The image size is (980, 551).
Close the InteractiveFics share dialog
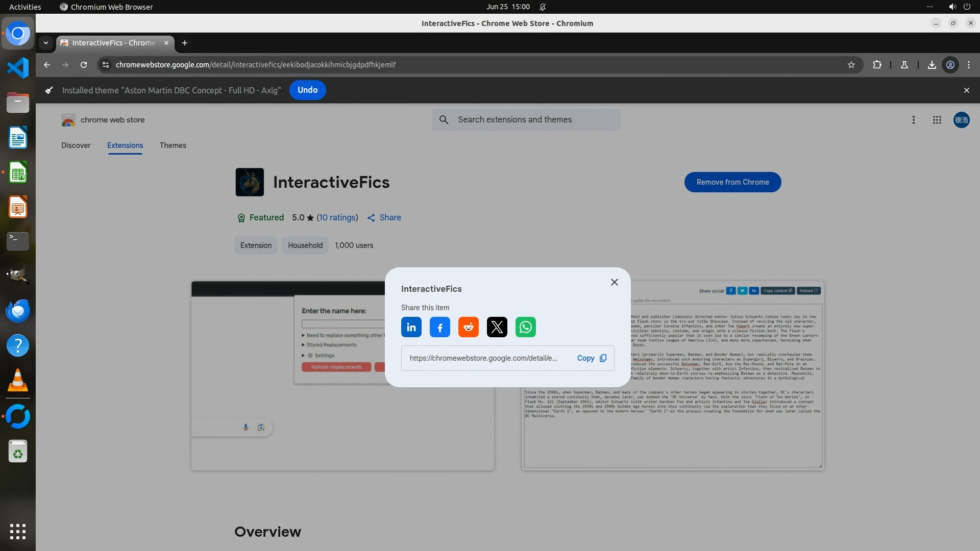click(614, 282)
